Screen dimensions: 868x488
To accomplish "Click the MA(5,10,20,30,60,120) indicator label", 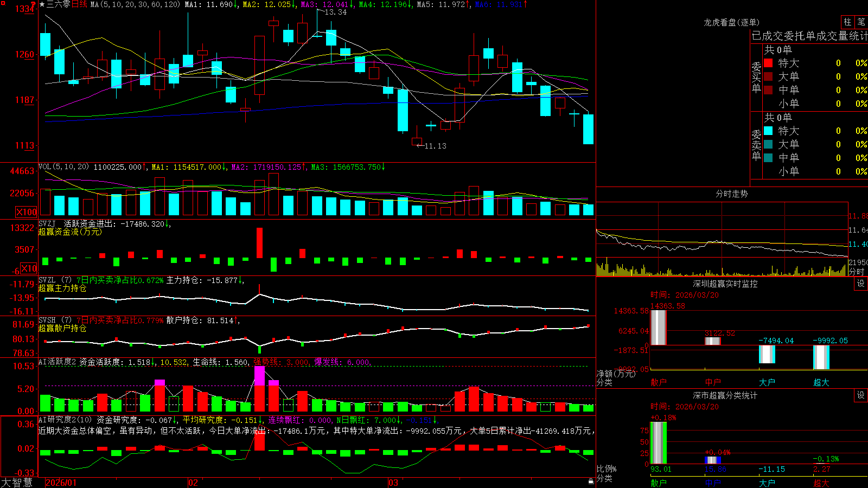I will point(135,4).
